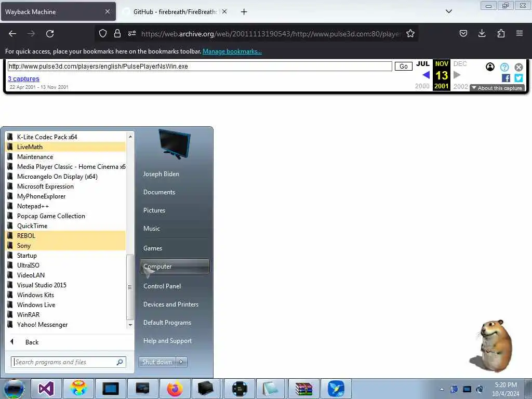Open the WinRAR folder
The width and height of the screenshot is (532, 399).
tap(66, 314)
